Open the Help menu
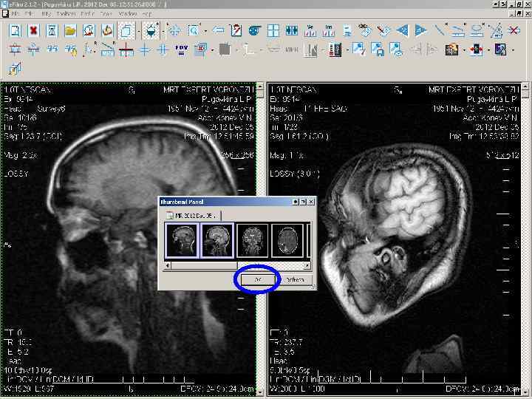Screen dimensions: 532x399 click(x=147, y=14)
